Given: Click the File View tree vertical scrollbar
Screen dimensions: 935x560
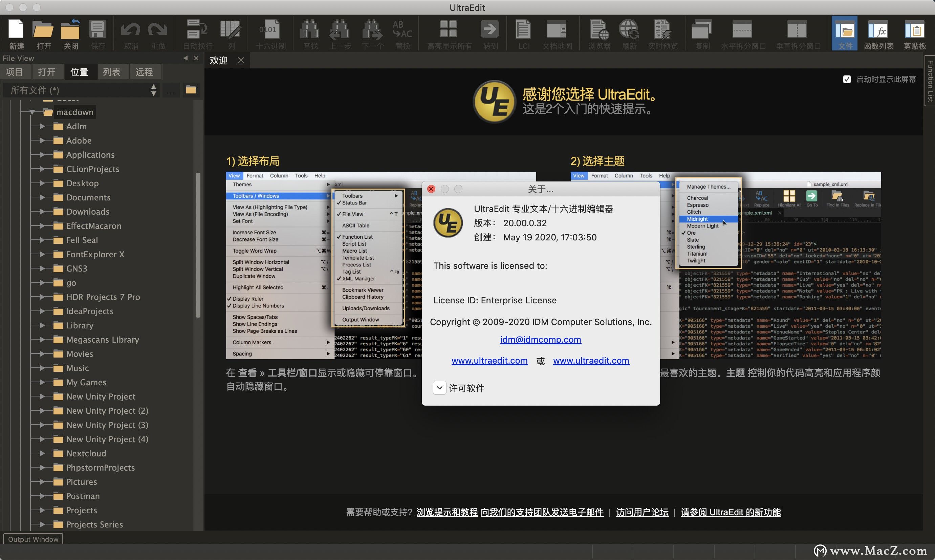Looking at the screenshot, I should coord(198,245).
